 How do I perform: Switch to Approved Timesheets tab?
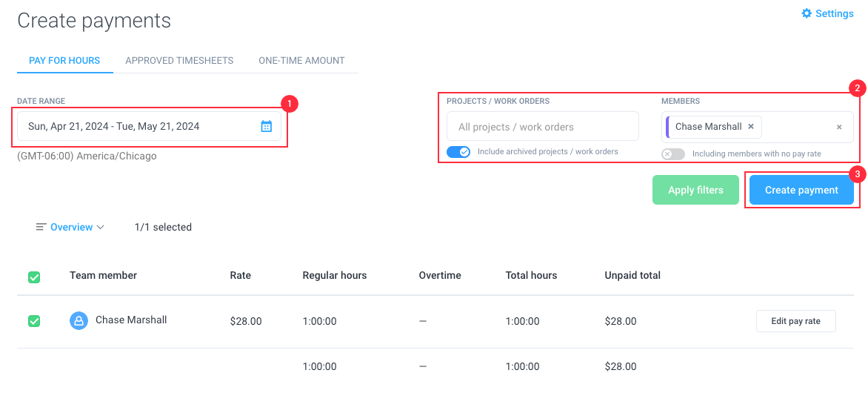pyautogui.click(x=179, y=60)
